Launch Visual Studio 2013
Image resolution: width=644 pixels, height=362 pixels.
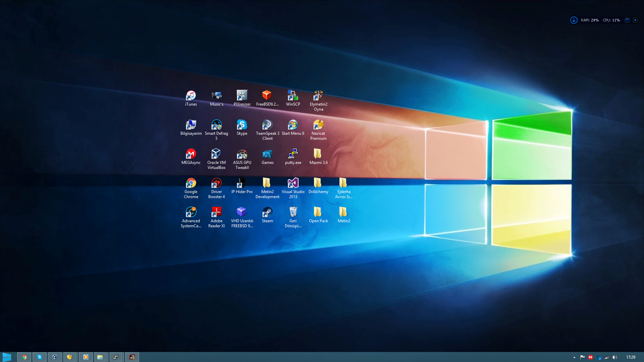pyautogui.click(x=293, y=188)
